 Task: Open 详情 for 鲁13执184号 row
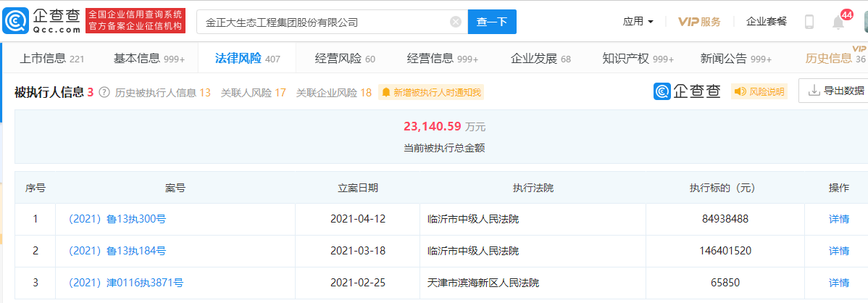tap(839, 251)
